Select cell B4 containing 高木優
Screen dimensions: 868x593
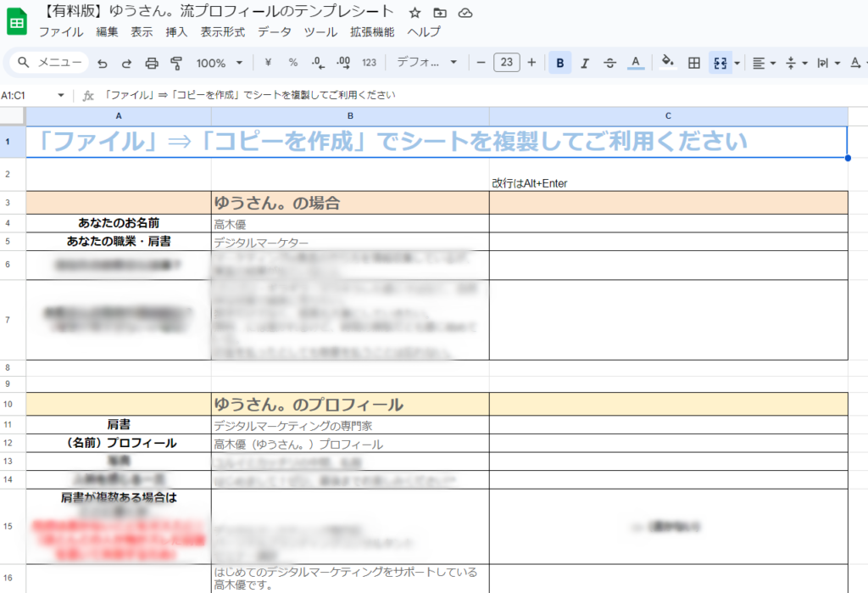tap(350, 223)
